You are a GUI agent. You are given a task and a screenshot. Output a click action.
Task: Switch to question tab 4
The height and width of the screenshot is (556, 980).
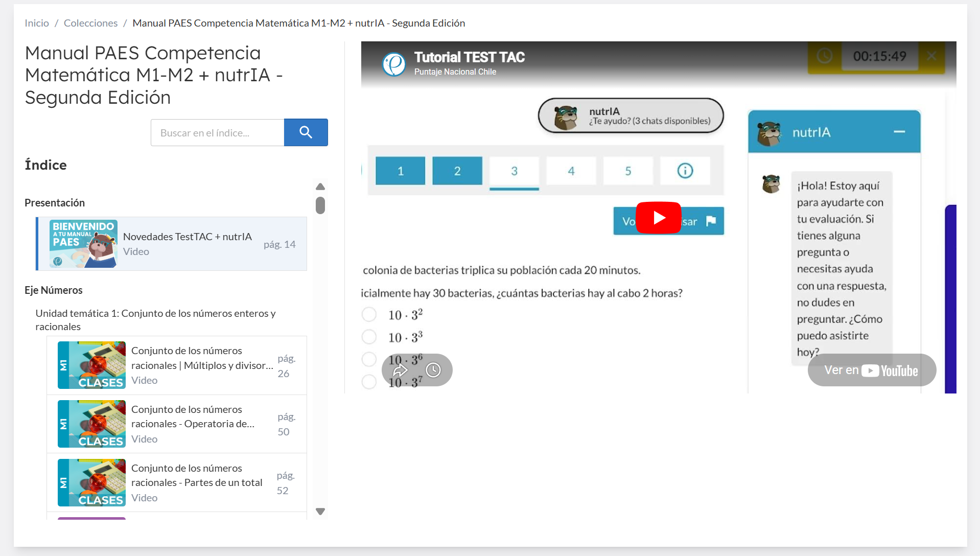(x=571, y=171)
